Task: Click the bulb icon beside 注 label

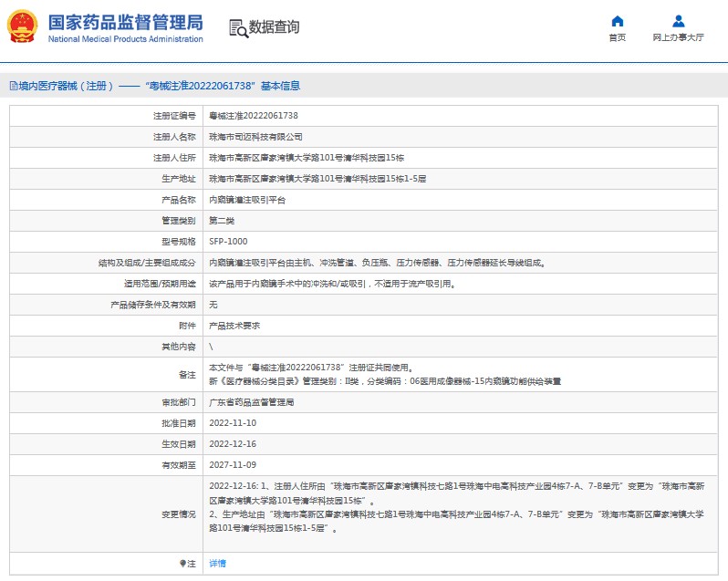Action: [x=183, y=564]
